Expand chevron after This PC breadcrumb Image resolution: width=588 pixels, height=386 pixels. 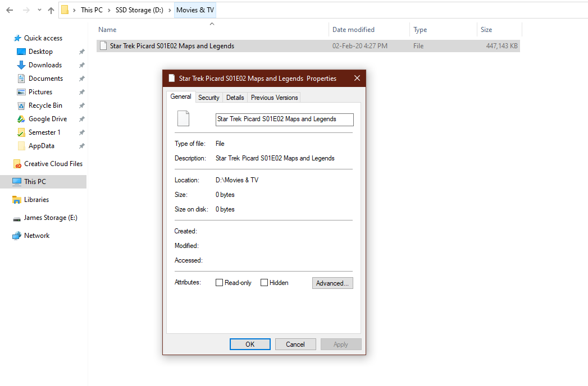(x=109, y=10)
